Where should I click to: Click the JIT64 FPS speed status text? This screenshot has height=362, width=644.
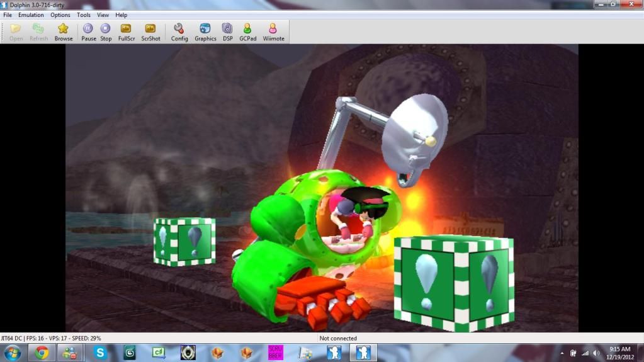click(51, 338)
